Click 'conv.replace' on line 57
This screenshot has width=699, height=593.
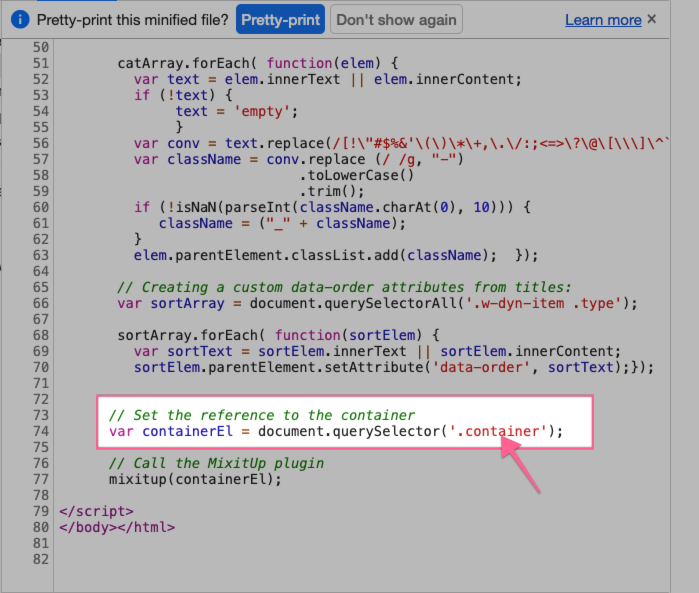(316, 160)
